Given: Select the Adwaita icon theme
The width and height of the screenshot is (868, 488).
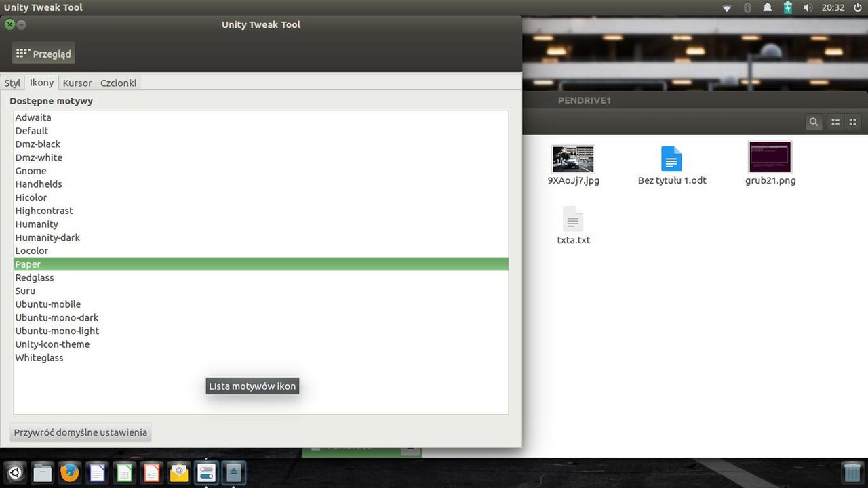Looking at the screenshot, I should click(261, 117).
